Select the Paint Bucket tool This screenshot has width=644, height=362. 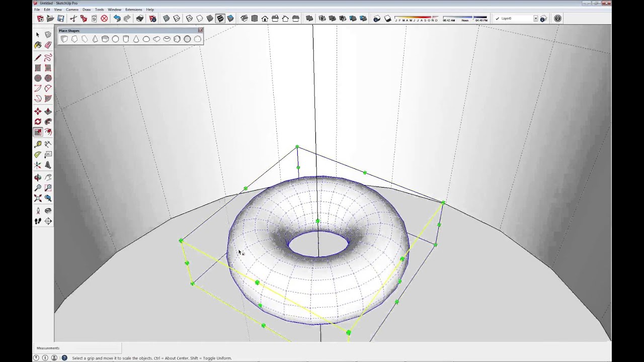(38, 45)
